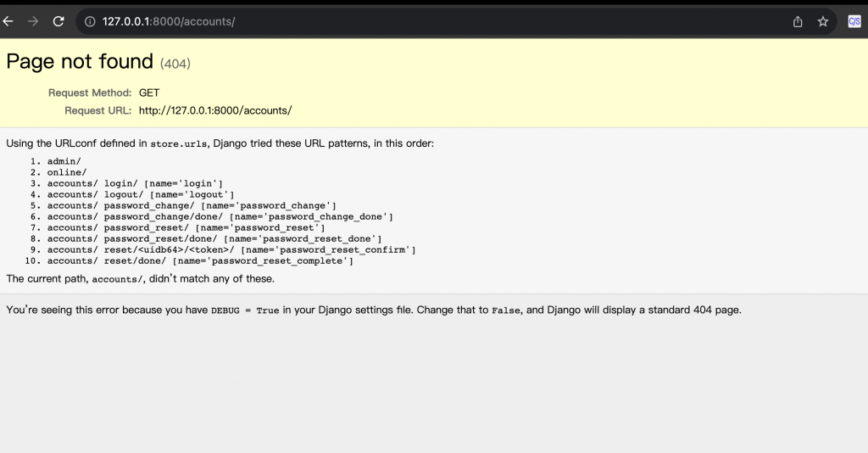The height and width of the screenshot is (453, 868).
Task: Click the 'online/' URL pattern entry
Action: coord(67,172)
